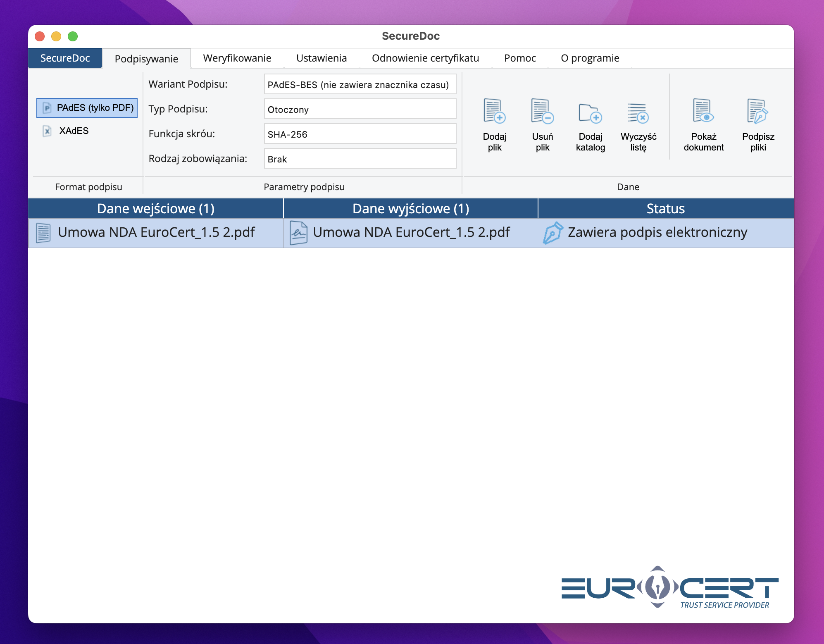Viewport: 824px width, 644px height.
Task: Open Odnowienie certyfikatu tab
Action: [x=425, y=58]
